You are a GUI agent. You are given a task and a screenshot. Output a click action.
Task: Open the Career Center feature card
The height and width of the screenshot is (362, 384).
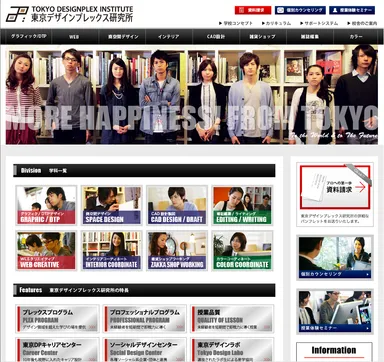click(57, 350)
